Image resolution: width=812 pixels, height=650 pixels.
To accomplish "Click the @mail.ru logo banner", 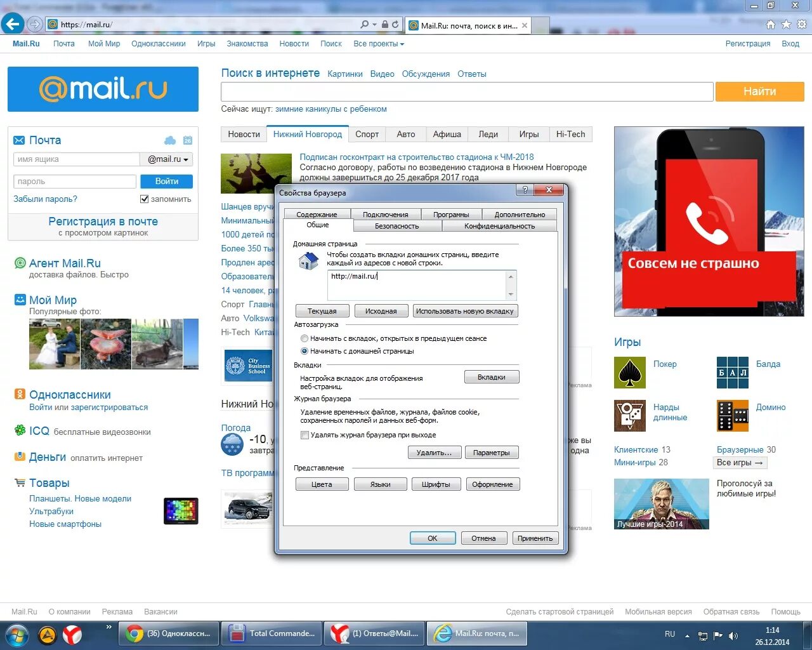I will [x=103, y=89].
